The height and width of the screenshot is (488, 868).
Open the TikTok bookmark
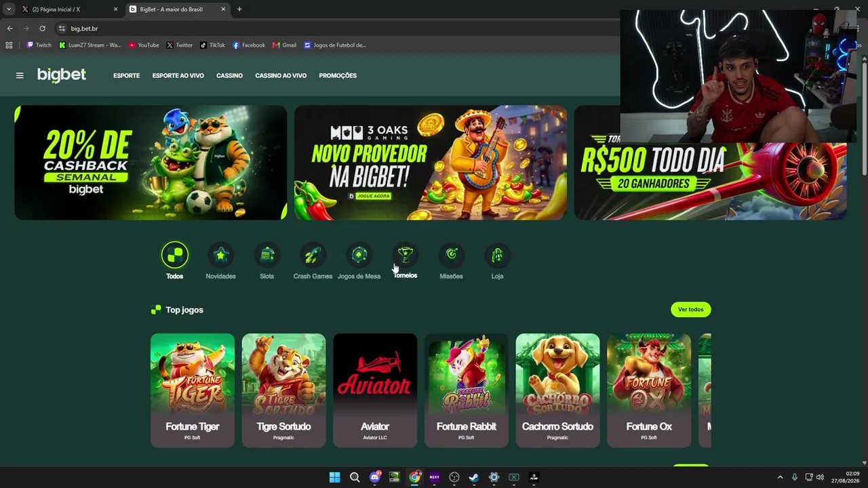point(212,45)
